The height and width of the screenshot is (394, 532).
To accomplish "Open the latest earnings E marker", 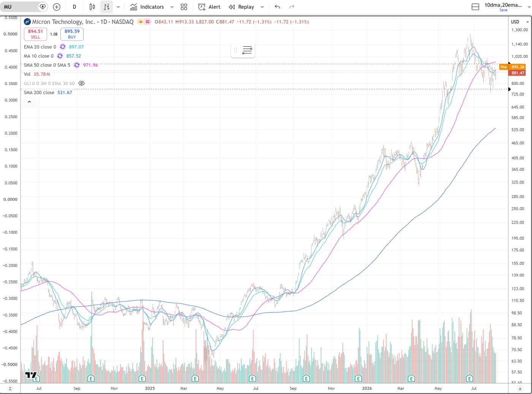I will 470,379.
